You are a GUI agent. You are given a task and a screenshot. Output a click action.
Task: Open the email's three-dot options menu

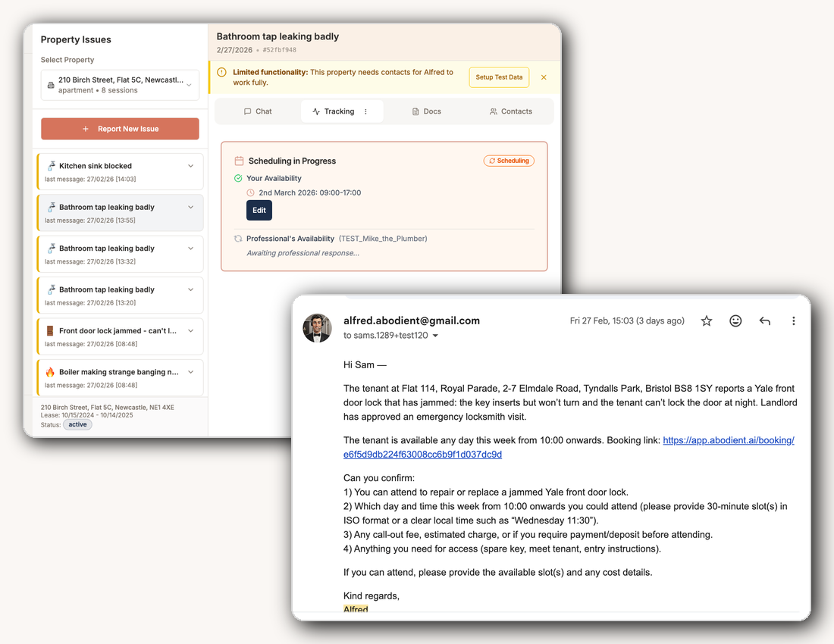coord(794,320)
